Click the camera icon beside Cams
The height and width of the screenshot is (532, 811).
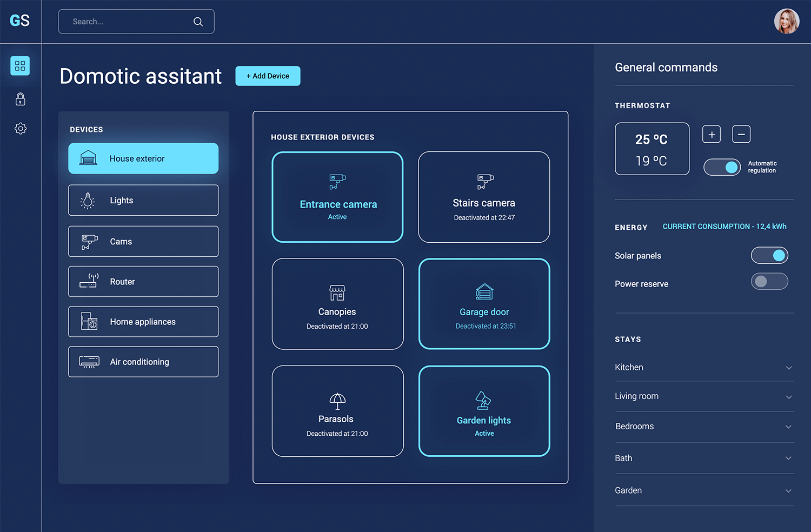click(x=89, y=242)
